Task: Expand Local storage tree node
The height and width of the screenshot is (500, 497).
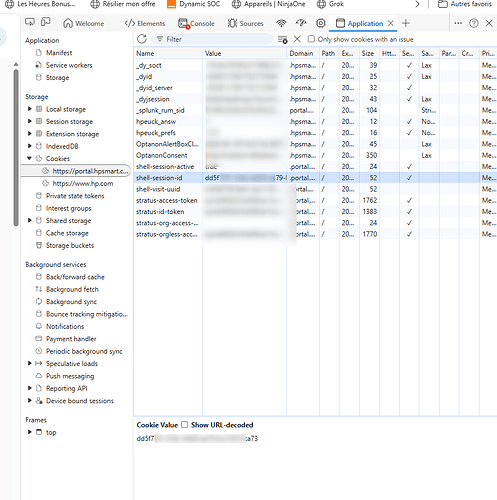Action: 30,109
